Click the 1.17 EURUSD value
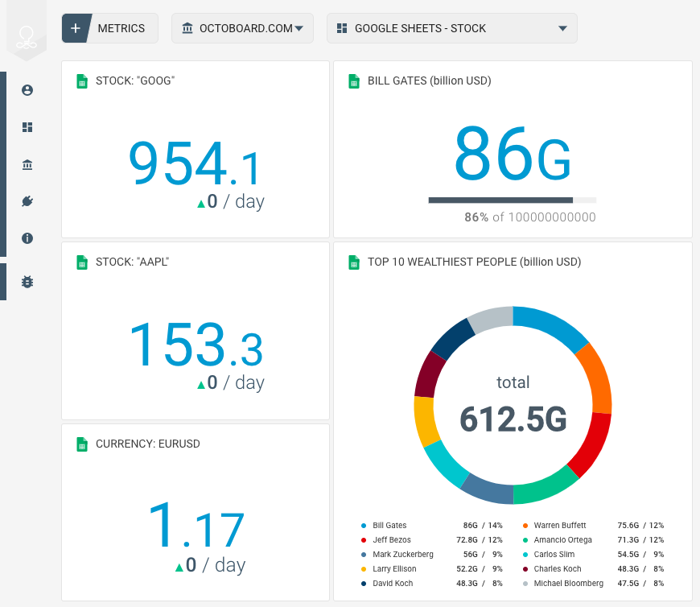This screenshot has height=607, width=700. (x=196, y=525)
